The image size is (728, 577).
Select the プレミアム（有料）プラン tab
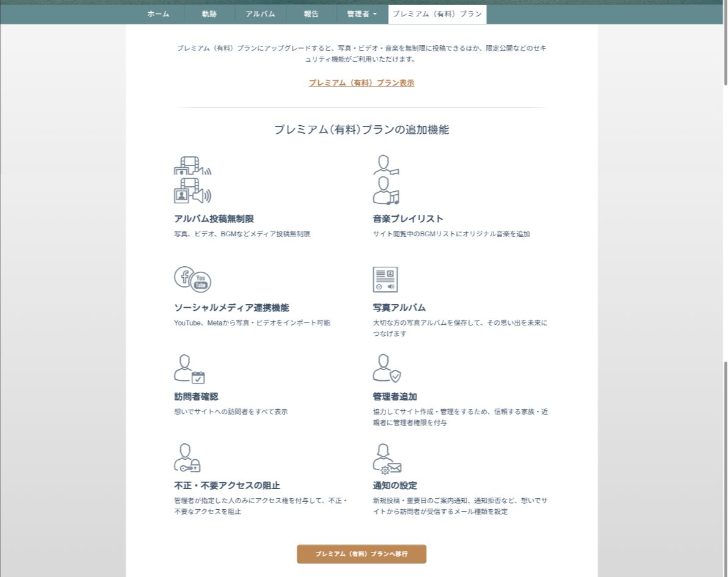437,14
